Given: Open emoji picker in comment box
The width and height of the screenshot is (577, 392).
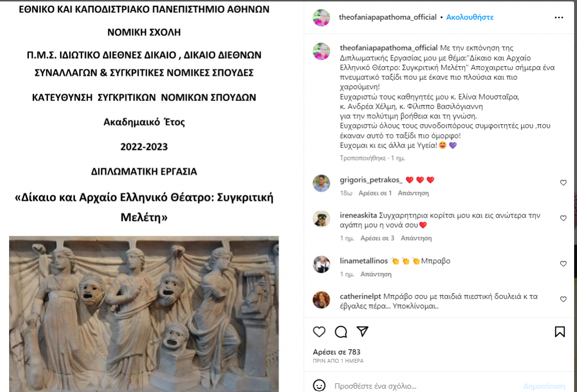Looking at the screenshot, I should (x=319, y=386).
